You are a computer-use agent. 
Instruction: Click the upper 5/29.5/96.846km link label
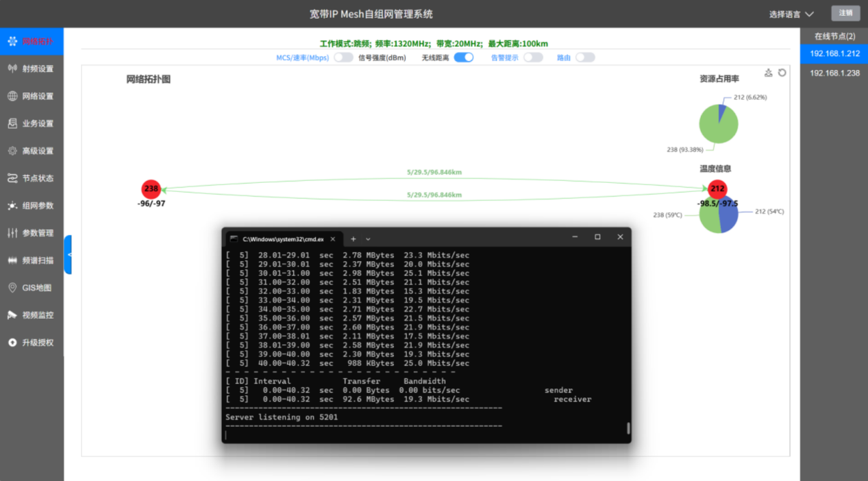[x=434, y=172]
